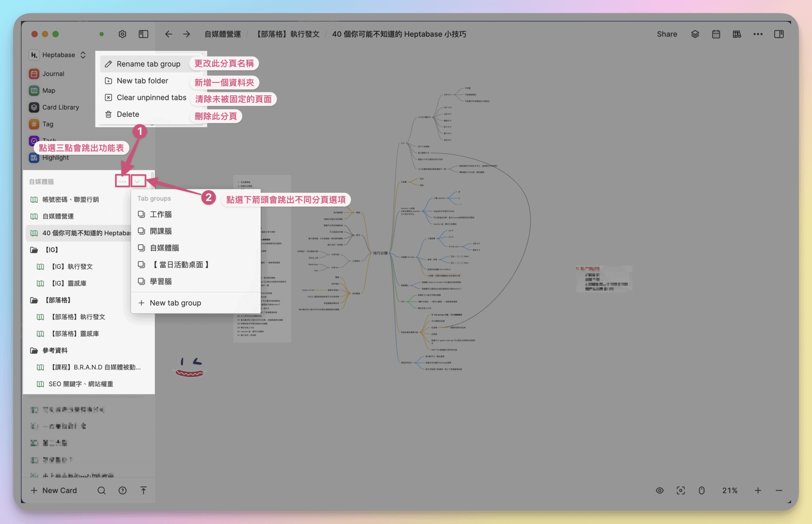
Task: Open help question mark icon
Action: pyautogui.click(x=123, y=491)
